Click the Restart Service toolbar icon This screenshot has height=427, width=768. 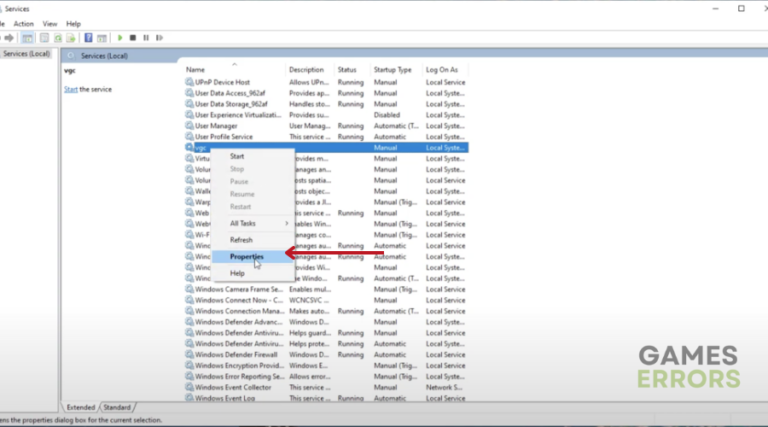(158, 38)
